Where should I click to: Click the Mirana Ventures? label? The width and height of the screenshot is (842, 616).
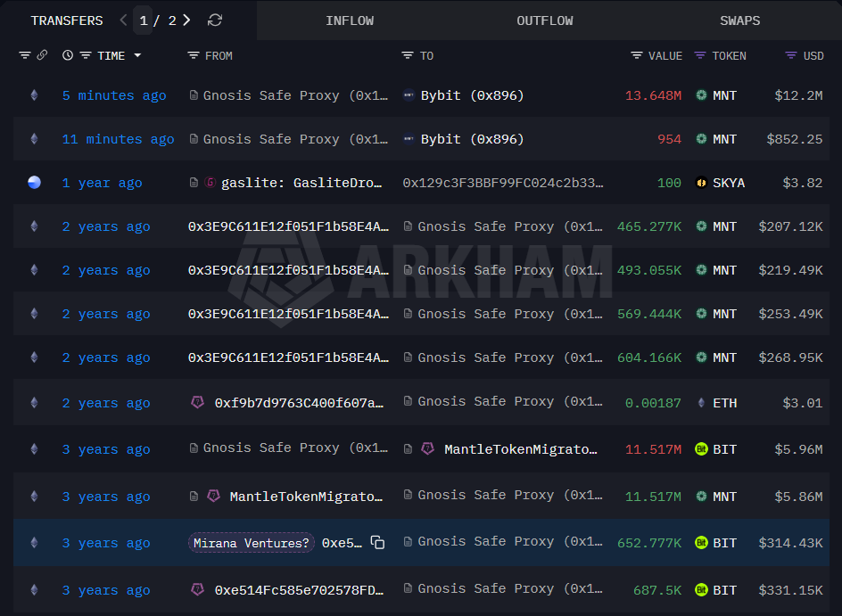pyautogui.click(x=252, y=543)
